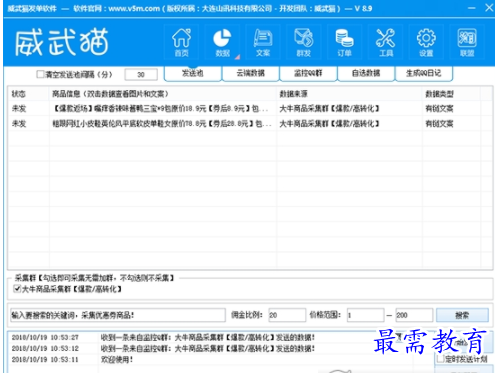Switch to the 生成QQ日记 tab
The height and width of the screenshot is (373, 495).
[x=424, y=73]
